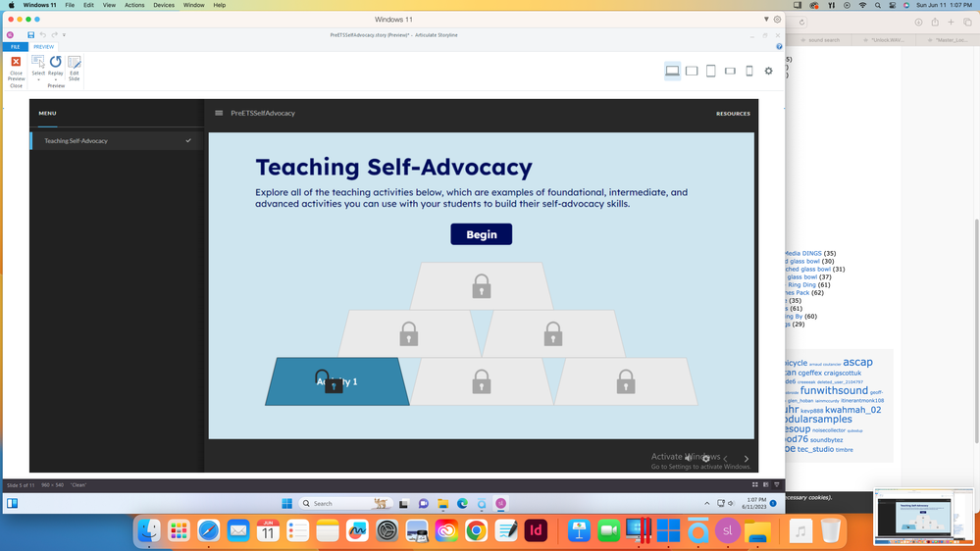Open the Replay dropdown in the Preview ribbon
Screen dimensions: 980x551
click(x=56, y=80)
